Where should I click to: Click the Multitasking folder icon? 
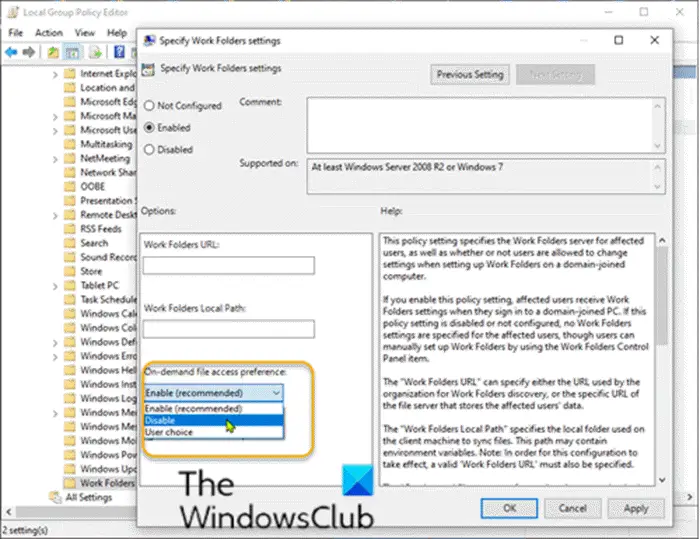[x=70, y=144]
